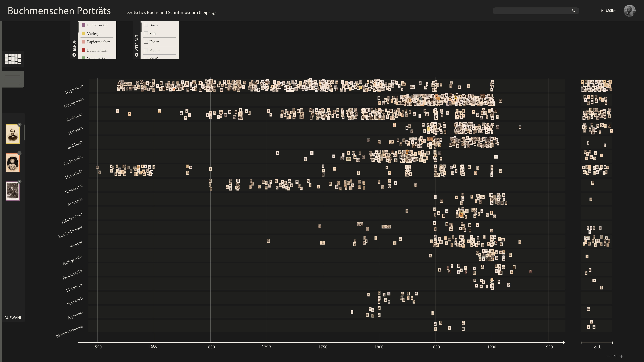Select the timeline chart view icon

tap(13, 79)
